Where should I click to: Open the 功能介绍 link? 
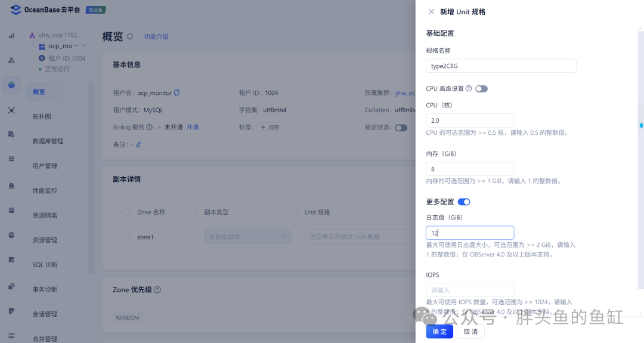pos(156,36)
